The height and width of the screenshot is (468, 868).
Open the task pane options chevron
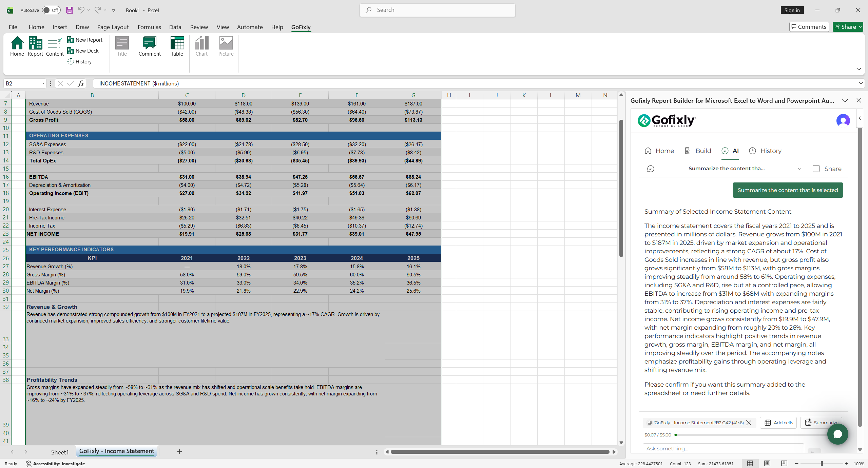845,101
